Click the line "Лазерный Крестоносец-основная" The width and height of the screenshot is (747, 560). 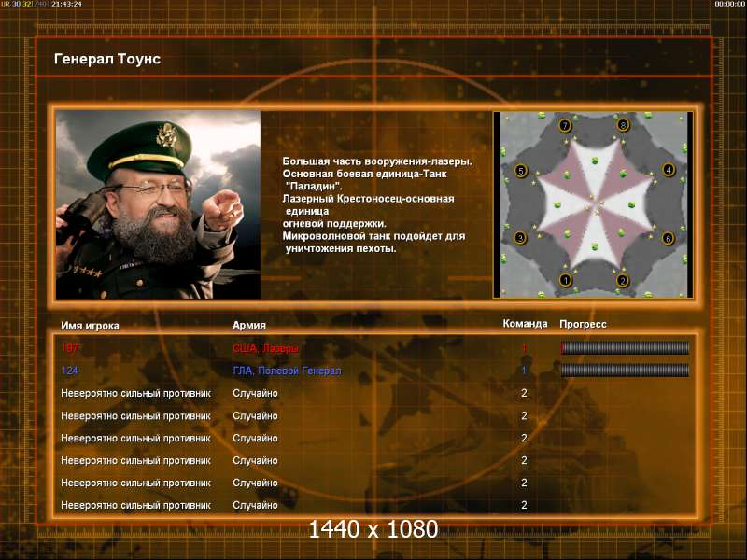click(368, 199)
